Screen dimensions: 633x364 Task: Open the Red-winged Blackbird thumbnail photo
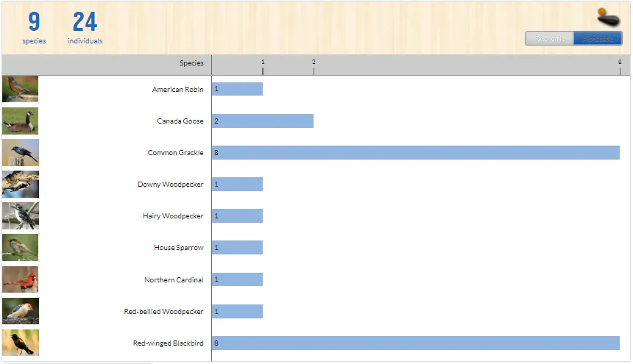tap(20, 343)
